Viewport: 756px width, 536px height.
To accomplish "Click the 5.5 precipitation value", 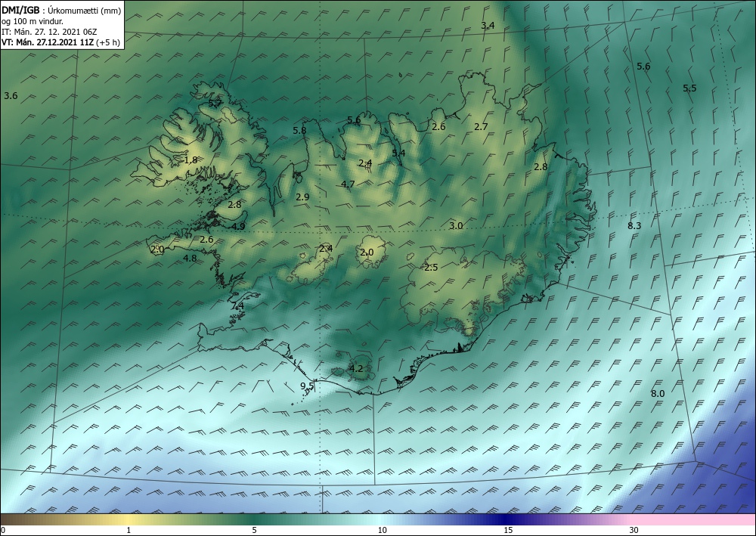I will [x=689, y=88].
